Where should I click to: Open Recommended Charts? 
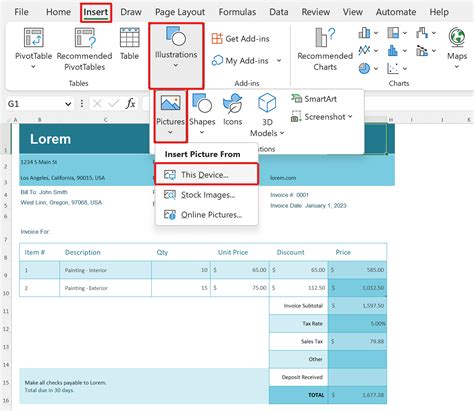[325, 49]
